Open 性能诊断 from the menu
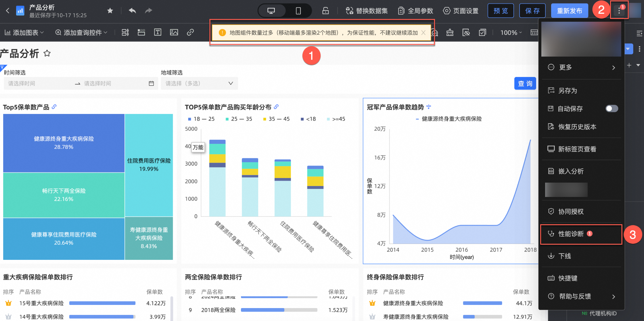Screen dimensions: 644x321 [581, 234]
